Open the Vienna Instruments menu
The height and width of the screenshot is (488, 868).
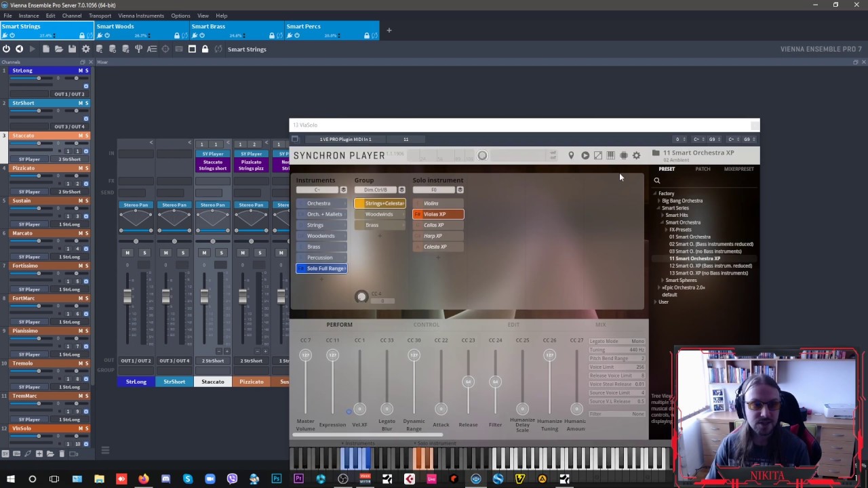click(141, 16)
